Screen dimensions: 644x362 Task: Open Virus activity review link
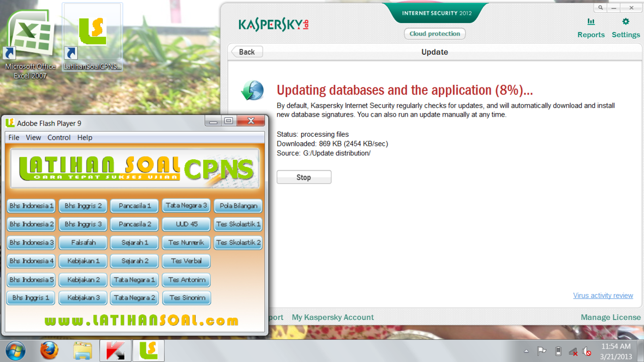603,295
